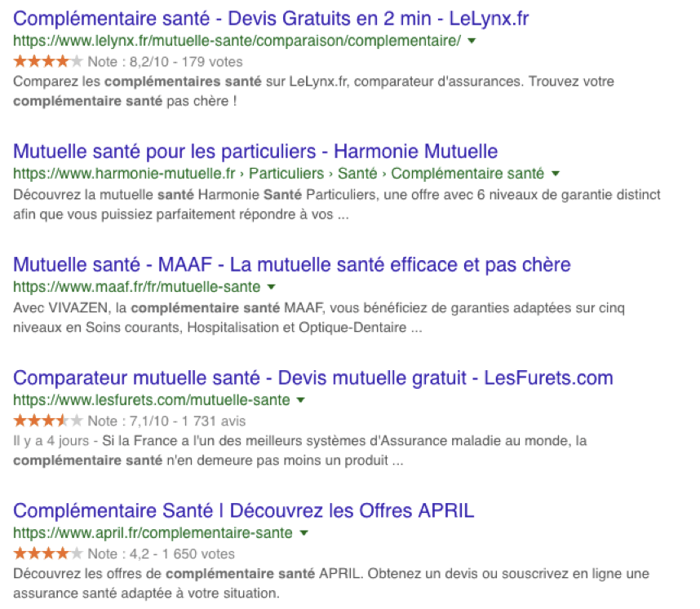This screenshot has height=609, width=700.
Task: Click the LeLynx star rating icons
Action: click(48, 61)
